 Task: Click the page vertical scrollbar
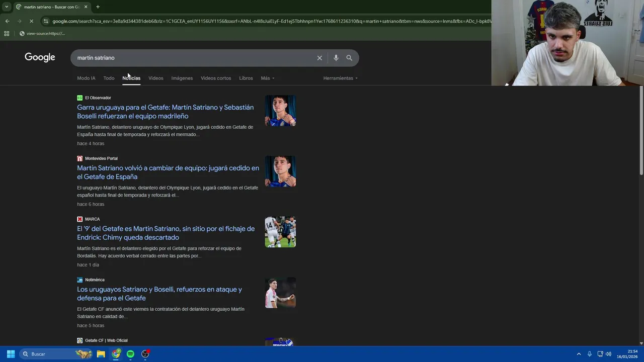click(x=641, y=132)
